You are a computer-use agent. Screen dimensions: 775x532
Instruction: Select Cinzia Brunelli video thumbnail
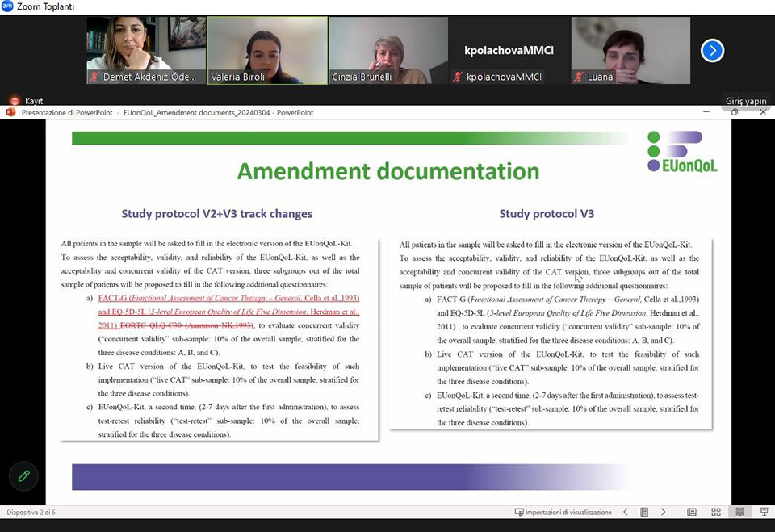pos(388,50)
